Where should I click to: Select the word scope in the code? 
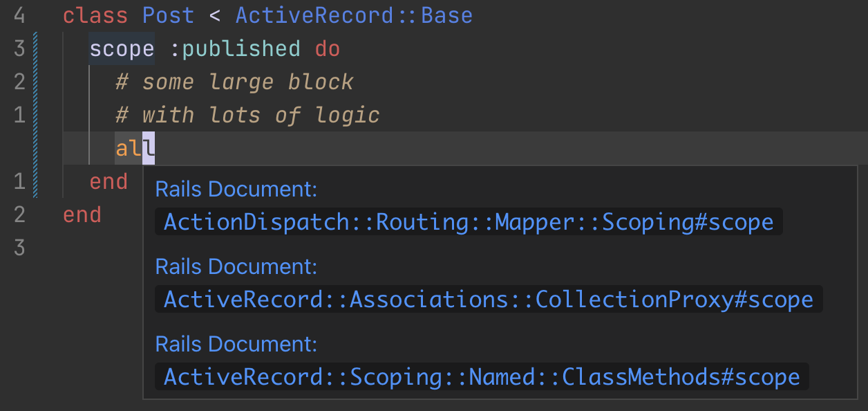pos(121,48)
